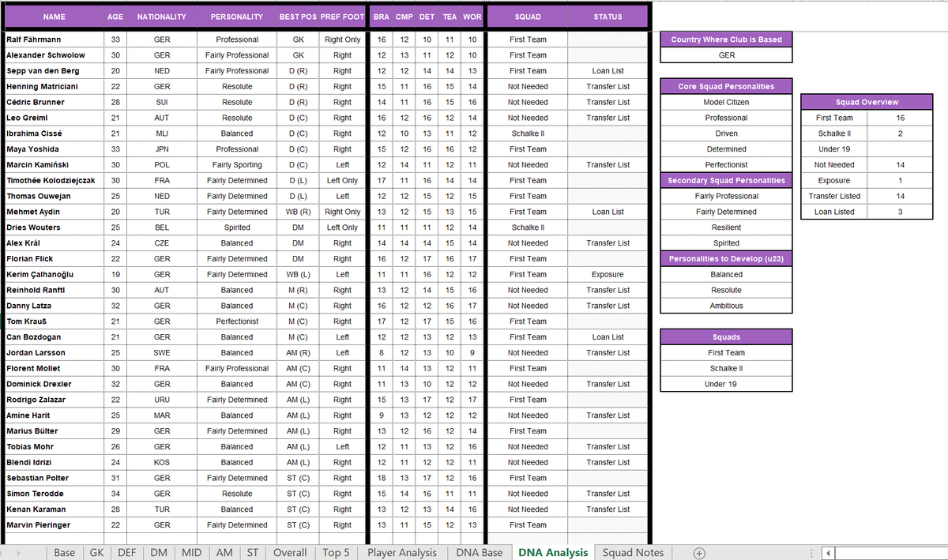Select Timothée Kolodziejczak's name cell
Screen dimensions: 948x560
click(x=54, y=180)
